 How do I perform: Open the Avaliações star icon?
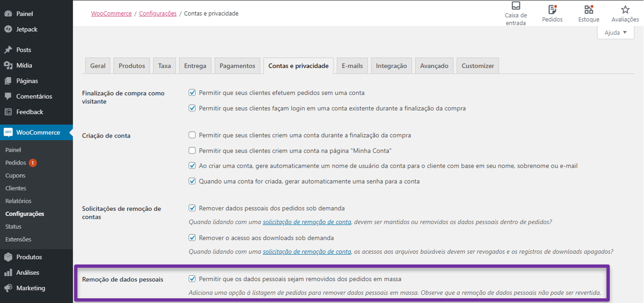click(x=625, y=9)
